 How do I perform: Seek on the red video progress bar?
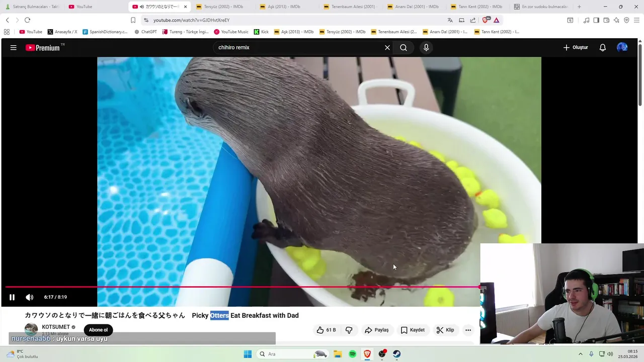243,287
